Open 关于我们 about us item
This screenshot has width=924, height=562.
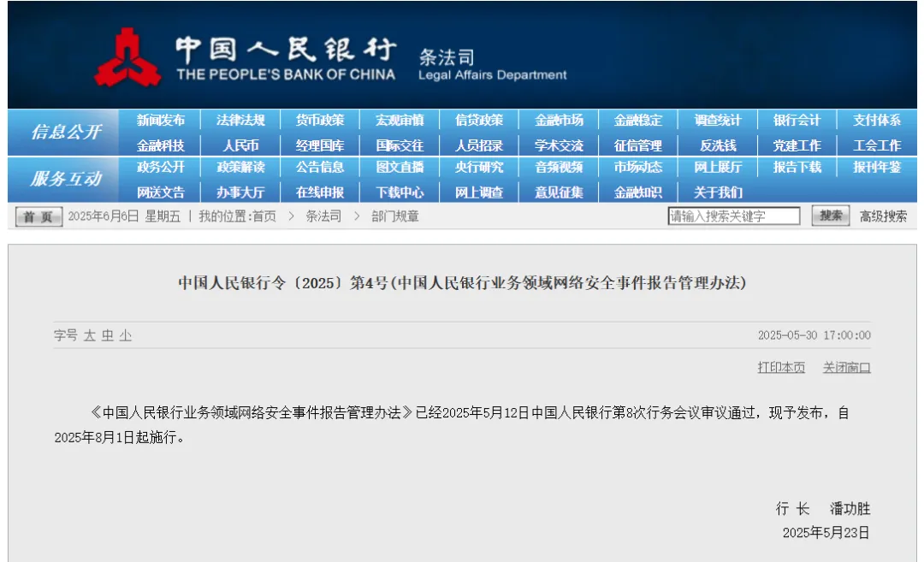coord(718,192)
